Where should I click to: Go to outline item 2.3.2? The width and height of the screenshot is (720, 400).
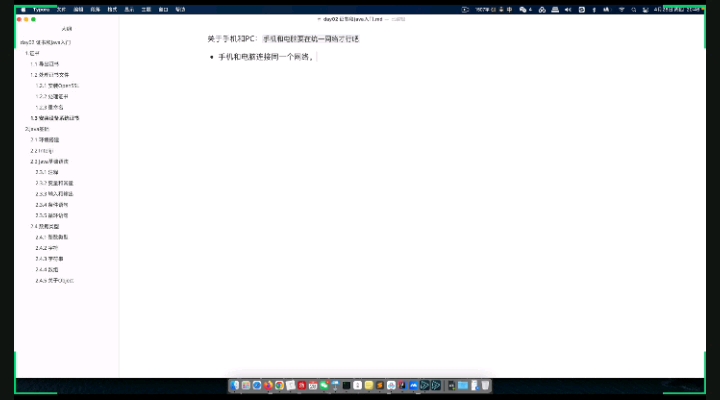(x=54, y=183)
